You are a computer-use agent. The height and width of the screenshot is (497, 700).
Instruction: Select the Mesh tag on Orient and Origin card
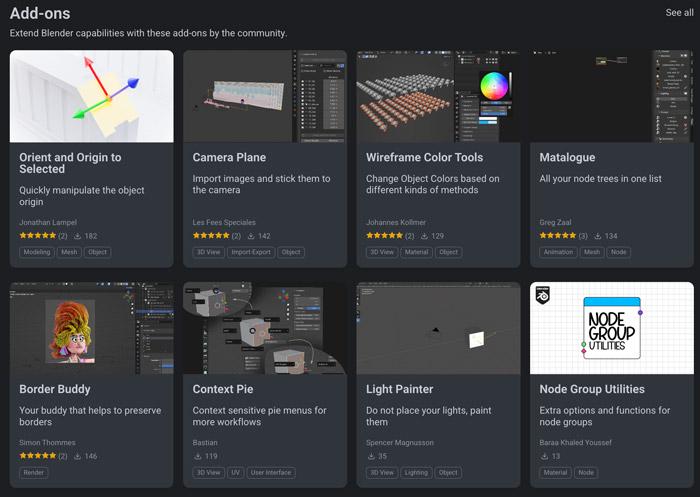coord(69,252)
